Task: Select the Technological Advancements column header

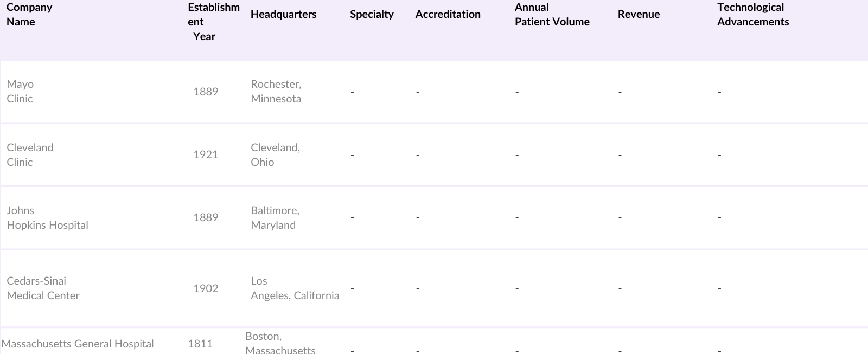Action: pyautogui.click(x=752, y=15)
